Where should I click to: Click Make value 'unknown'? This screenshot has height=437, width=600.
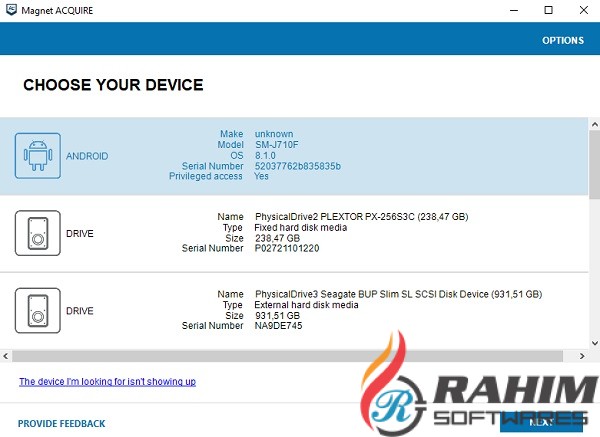pos(274,134)
